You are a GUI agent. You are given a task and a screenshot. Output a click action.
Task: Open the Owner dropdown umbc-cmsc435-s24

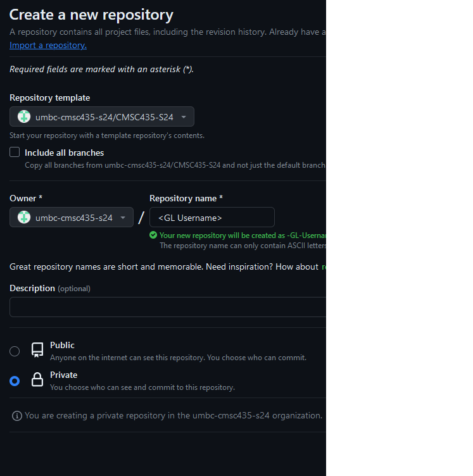72,217
